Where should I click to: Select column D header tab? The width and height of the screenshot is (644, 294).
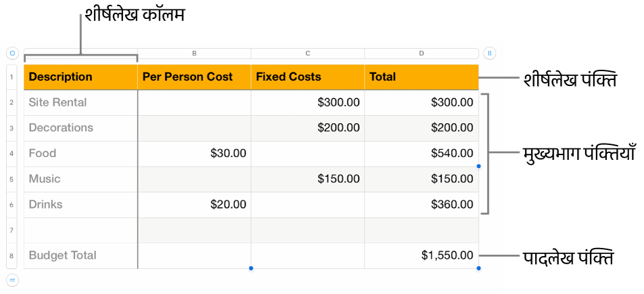click(x=421, y=53)
